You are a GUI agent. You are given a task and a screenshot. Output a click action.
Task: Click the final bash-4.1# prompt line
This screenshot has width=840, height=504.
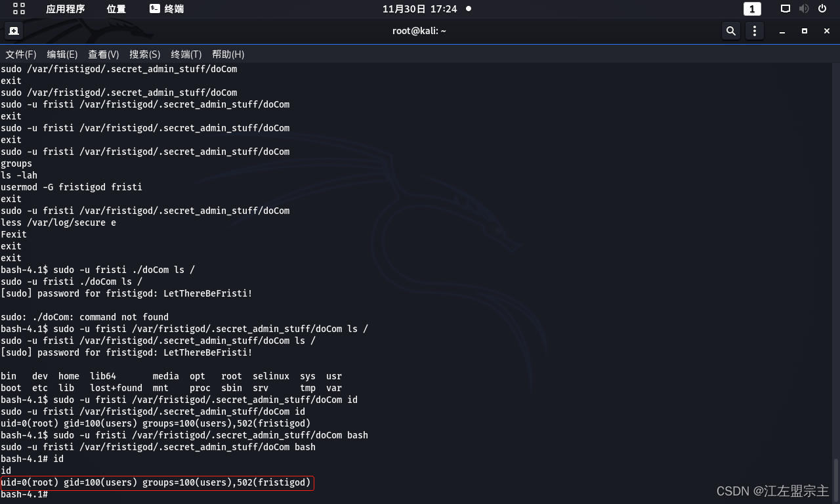click(x=24, y=494)
